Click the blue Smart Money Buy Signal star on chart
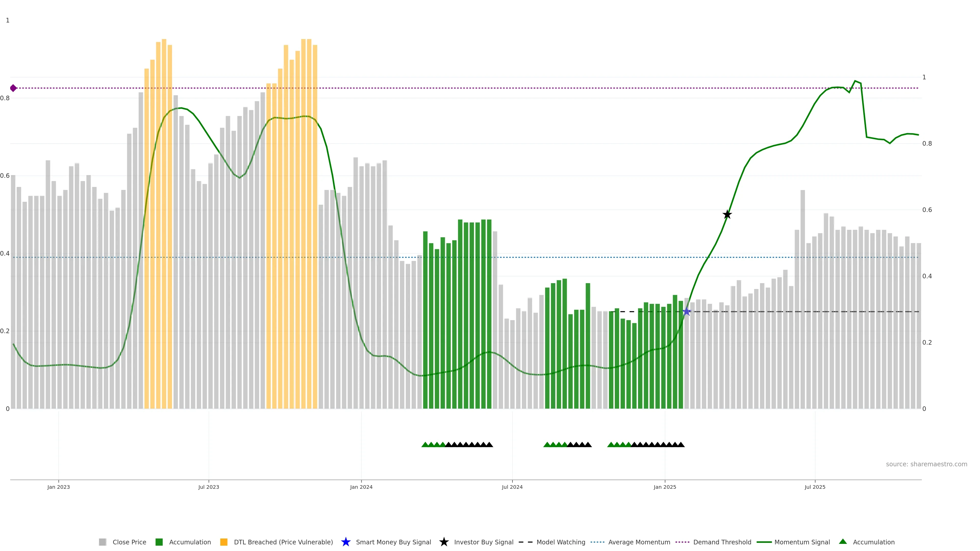The image size is (980, 551). 686,312
